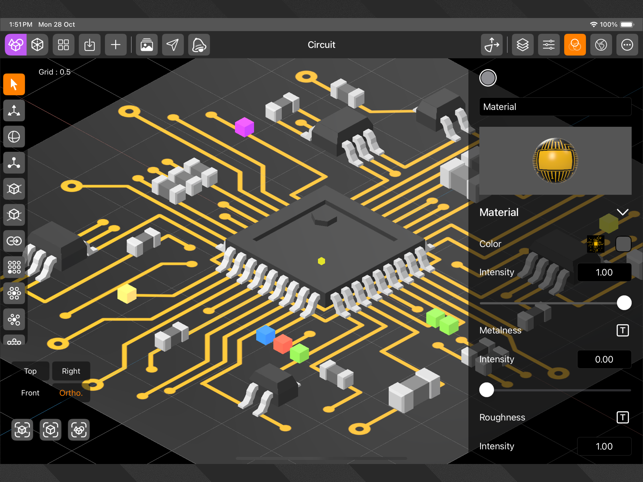Click the third frame-object icon at bottom left
This screenshot has width=643, height=482.
(79, 430)
